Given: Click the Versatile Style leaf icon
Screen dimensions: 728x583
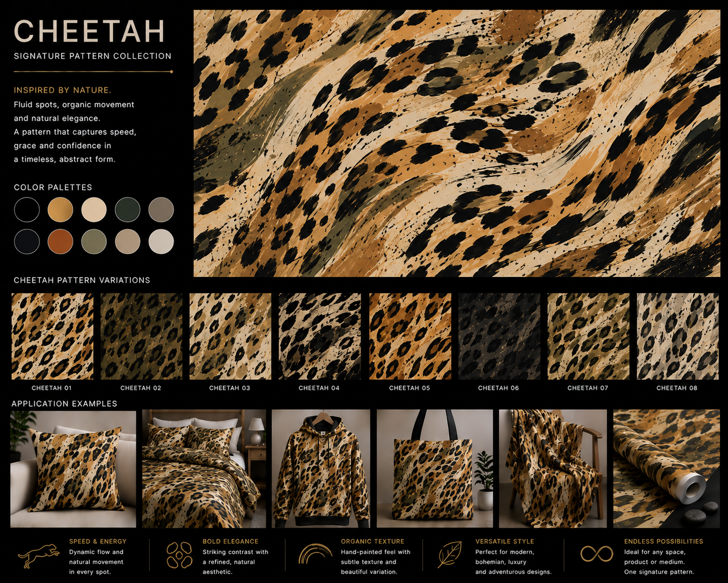Looking at the screenshot, I should point(450,554).
